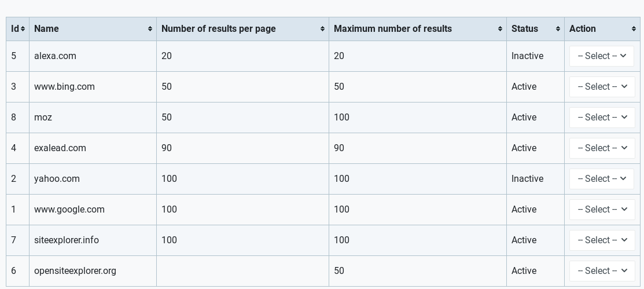
Task: Open Select dropdown for alexa.com
Action: click(x=602, y=56)
